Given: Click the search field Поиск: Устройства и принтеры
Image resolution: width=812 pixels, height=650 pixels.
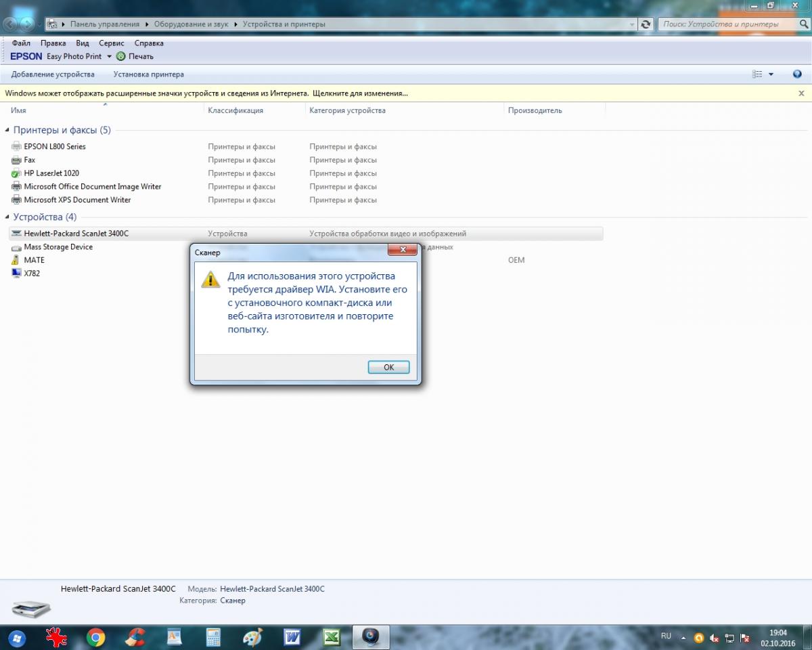Looking at the screenshot, I should coord(729,24).
